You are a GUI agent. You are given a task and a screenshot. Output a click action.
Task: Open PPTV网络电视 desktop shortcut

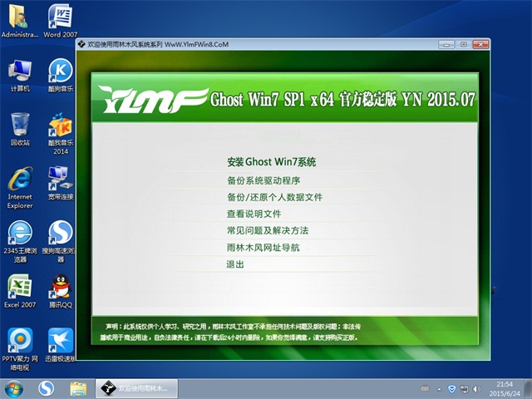[x=20, y=341]
